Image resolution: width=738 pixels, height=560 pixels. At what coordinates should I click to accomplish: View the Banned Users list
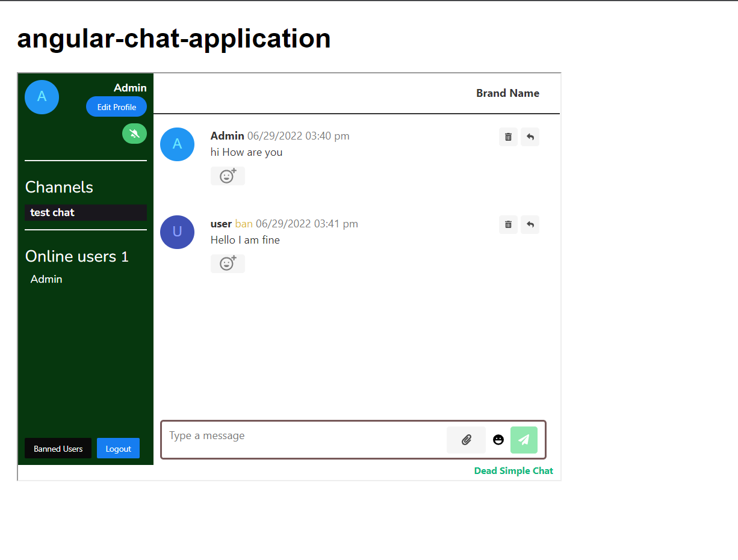(x=58, y=448)
